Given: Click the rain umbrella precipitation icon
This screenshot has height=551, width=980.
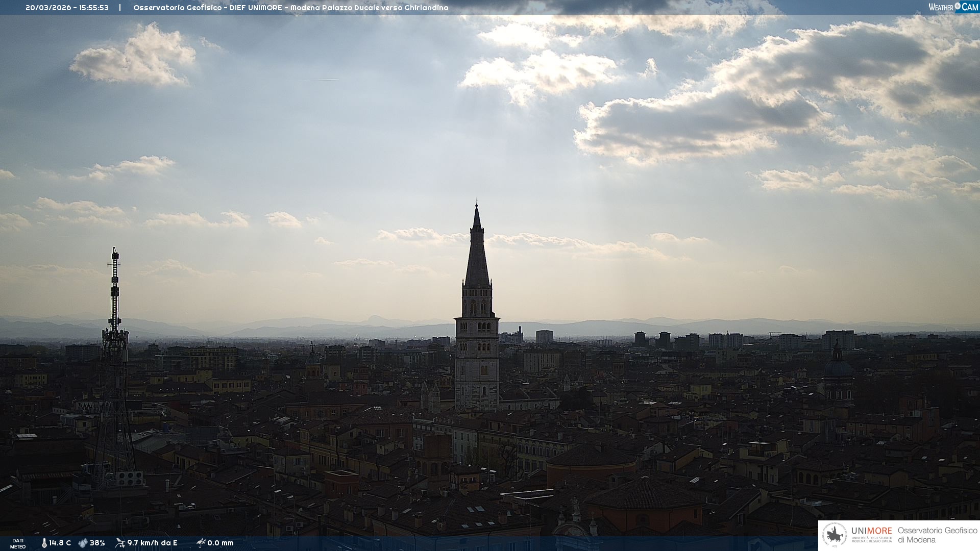Looking at the screenshot, I should point(201,543).
